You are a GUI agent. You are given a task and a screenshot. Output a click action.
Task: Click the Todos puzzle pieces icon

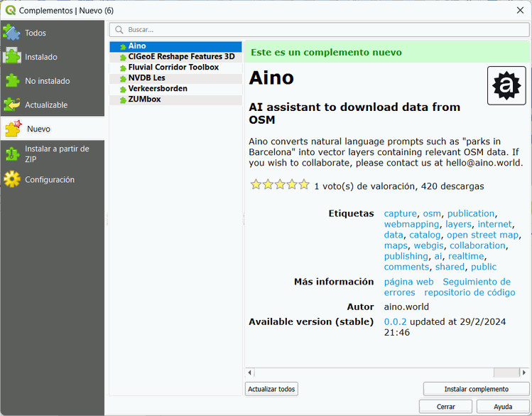pyautogui.click(x=12, y=33)
